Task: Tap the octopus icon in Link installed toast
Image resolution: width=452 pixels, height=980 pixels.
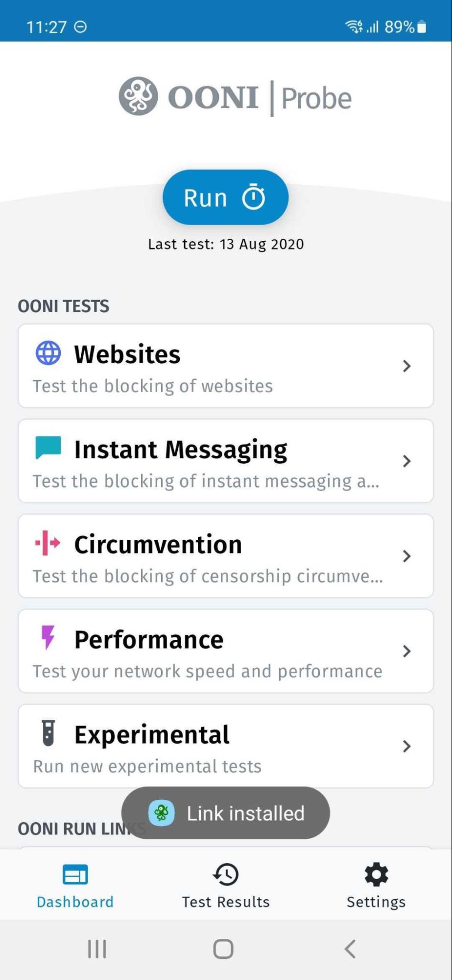Action: [x=161, y=813]
